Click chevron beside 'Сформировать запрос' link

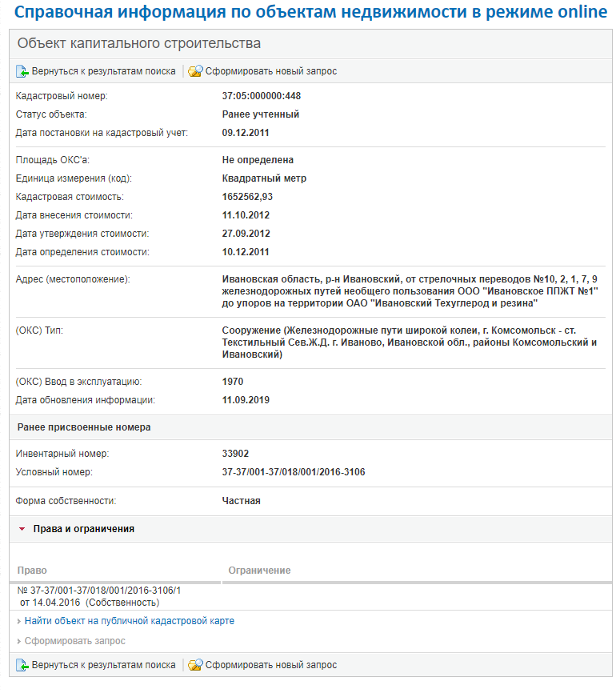tap(19, 641)
